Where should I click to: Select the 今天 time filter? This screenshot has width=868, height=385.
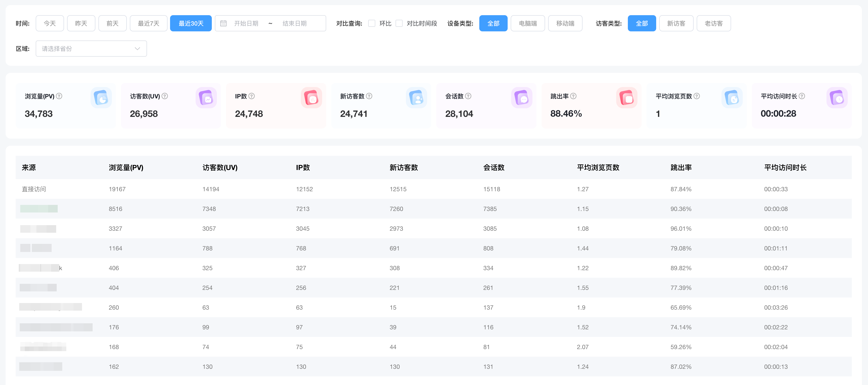click(x=50, y=23)
